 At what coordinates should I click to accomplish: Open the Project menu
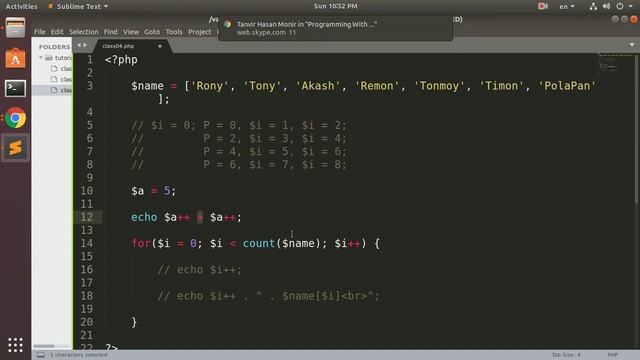tap(200, 32)
